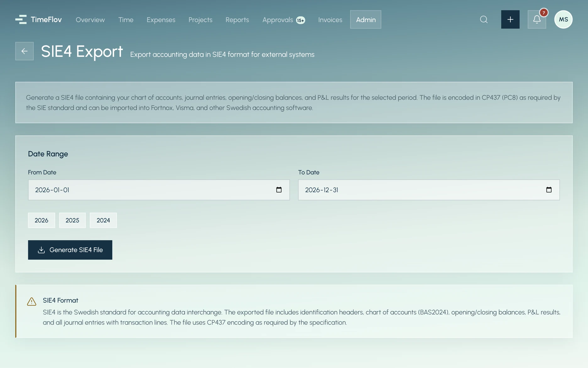Screen dimensions: 588x368
Task: Open Approvals in the navigation
Action: (x=278, y=20)
